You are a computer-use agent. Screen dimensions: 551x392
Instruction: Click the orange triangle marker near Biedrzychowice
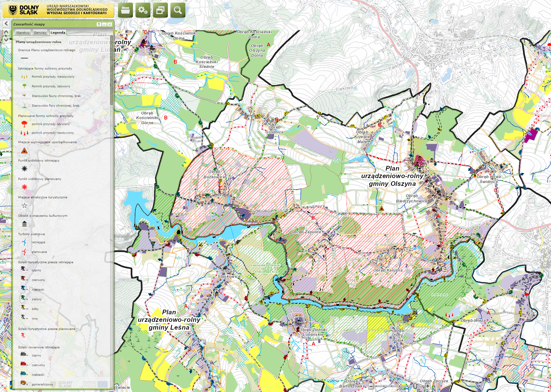tap(381, 208)
